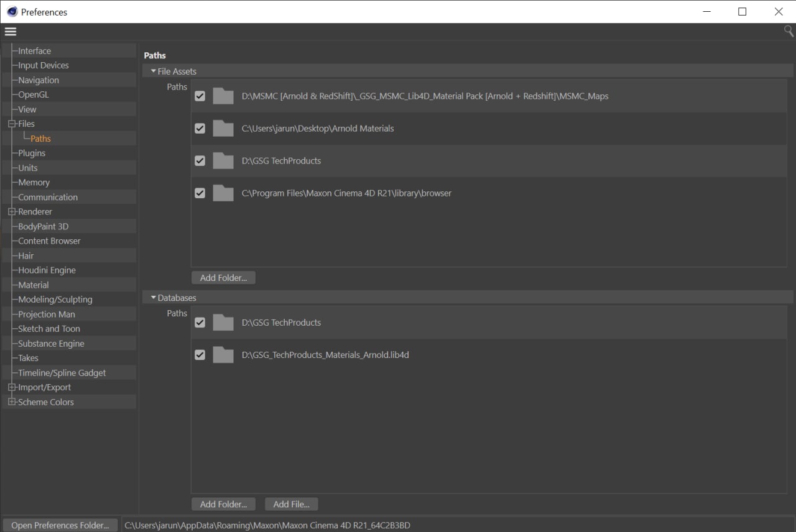
Task: Select Houdini Engine category
Action: tap(47, 270)
